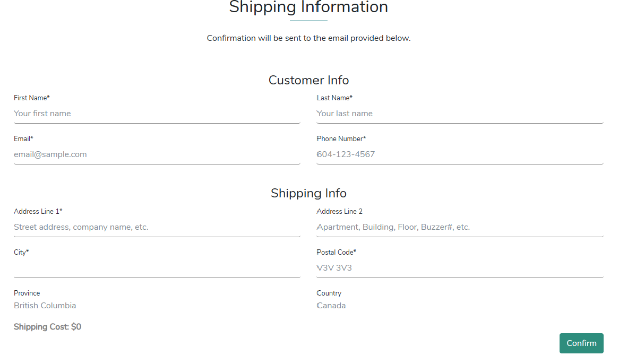The image size is (636, 364).
Task: Click the Shipping Cost: $0 text
Action: [x=47, y=327]
